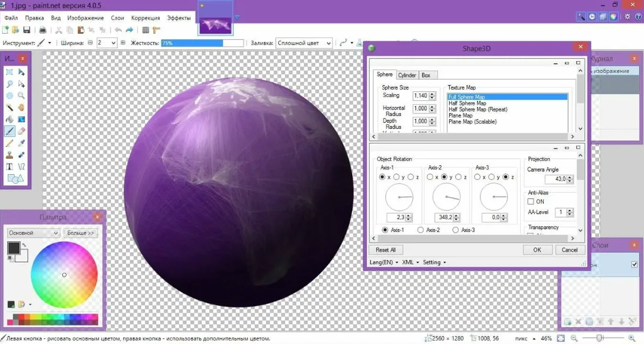Expand the Основной color mode dropdown
The image size is (644, 344).
pos(34,233)
